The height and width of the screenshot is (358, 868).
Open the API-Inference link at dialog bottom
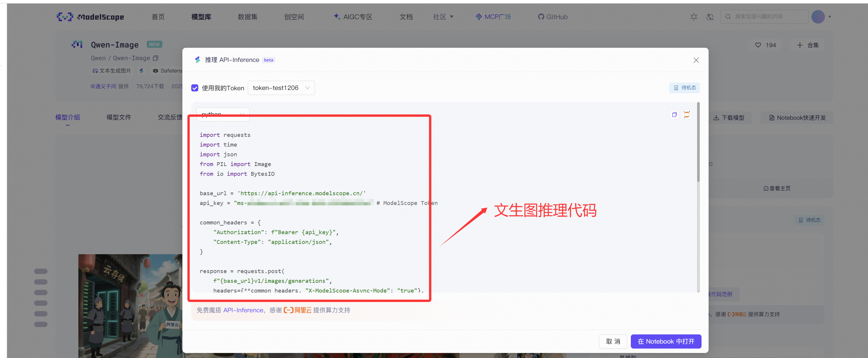point(243,310)
